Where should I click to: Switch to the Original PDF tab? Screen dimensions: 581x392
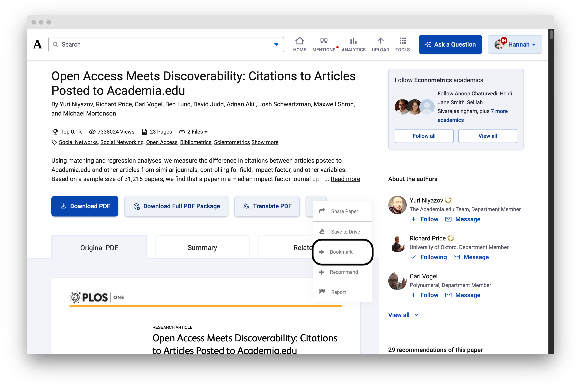point(99,247)
